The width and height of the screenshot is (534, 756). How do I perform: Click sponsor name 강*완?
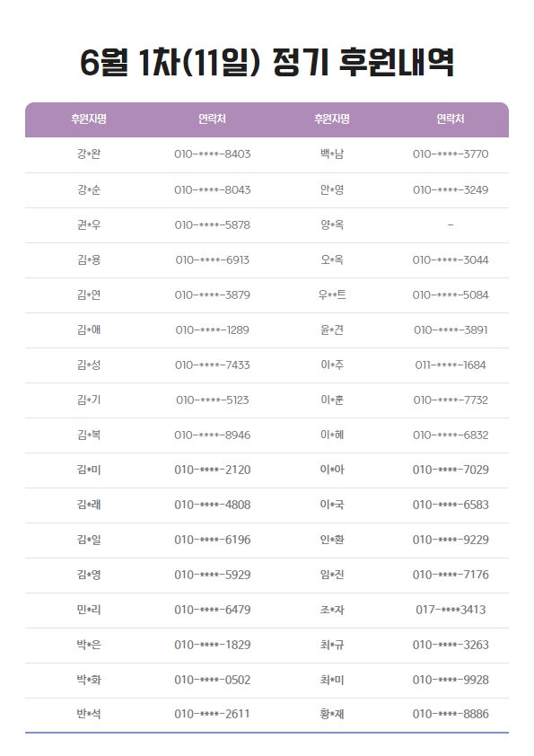click(x=89, y=154)
